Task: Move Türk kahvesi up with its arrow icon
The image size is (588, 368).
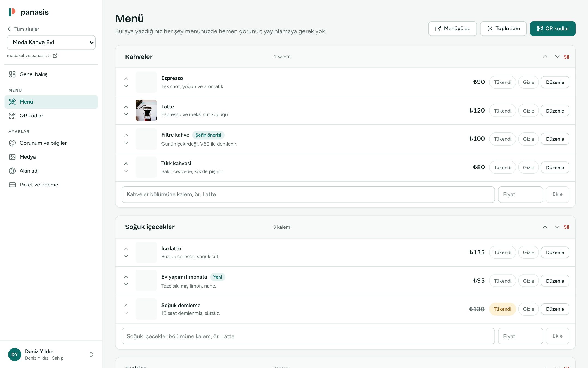Action: [126, 164]
